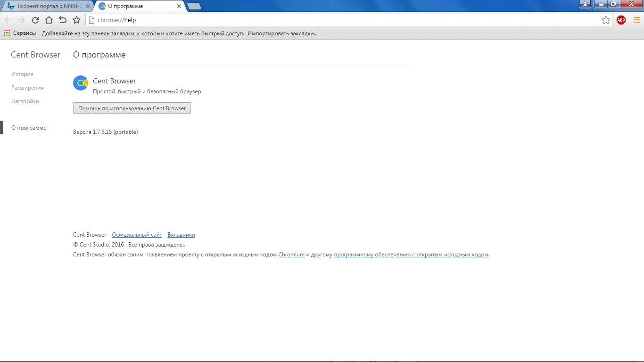Open История in the sidebar

pyautogui.click(x=22, y=74)
